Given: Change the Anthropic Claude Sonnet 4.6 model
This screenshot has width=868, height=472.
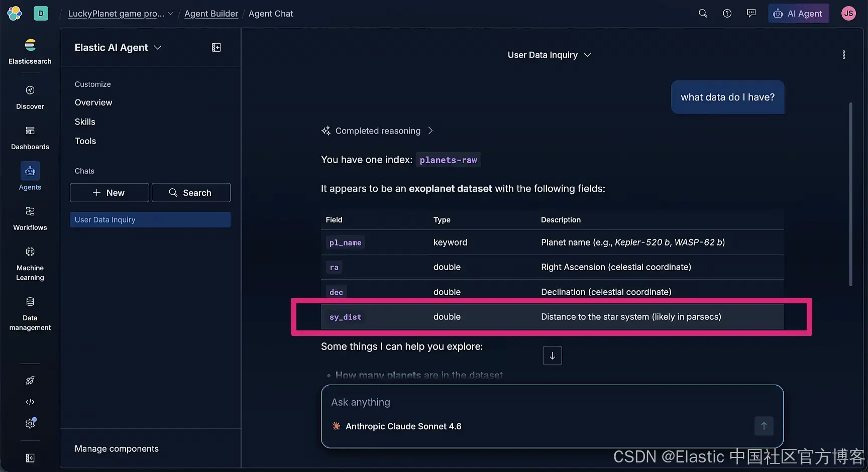Looking at the screenshot, I should click(397, 426).
